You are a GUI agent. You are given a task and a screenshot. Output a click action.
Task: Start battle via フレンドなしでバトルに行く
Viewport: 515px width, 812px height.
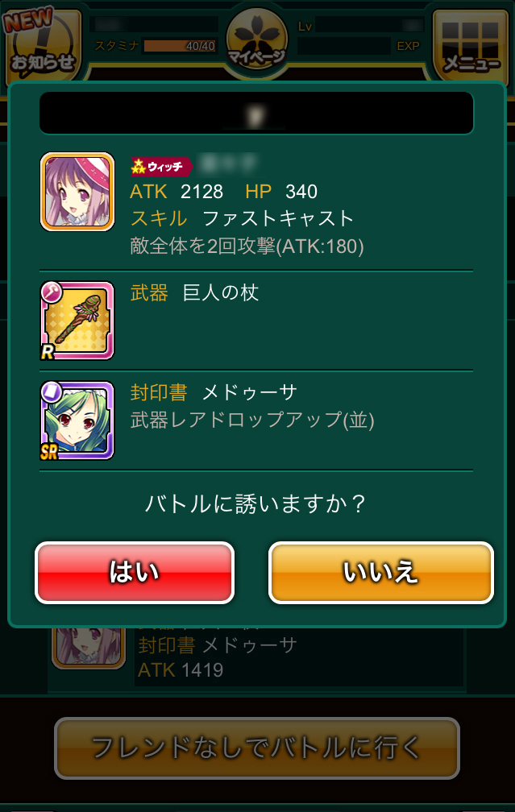[257, 748]
